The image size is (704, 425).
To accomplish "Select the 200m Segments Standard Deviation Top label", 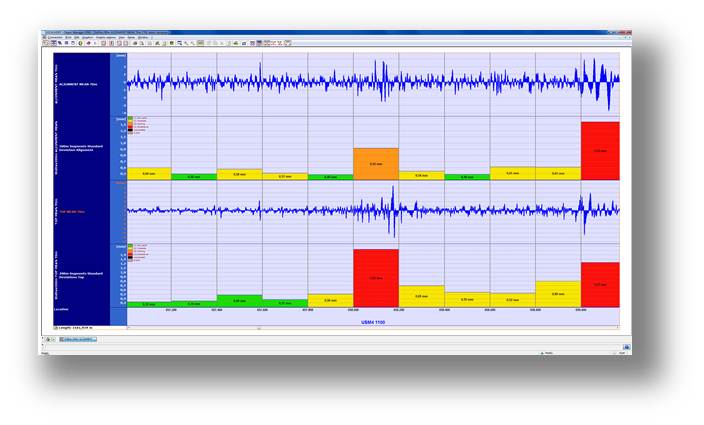I will (x=81, y=275).
